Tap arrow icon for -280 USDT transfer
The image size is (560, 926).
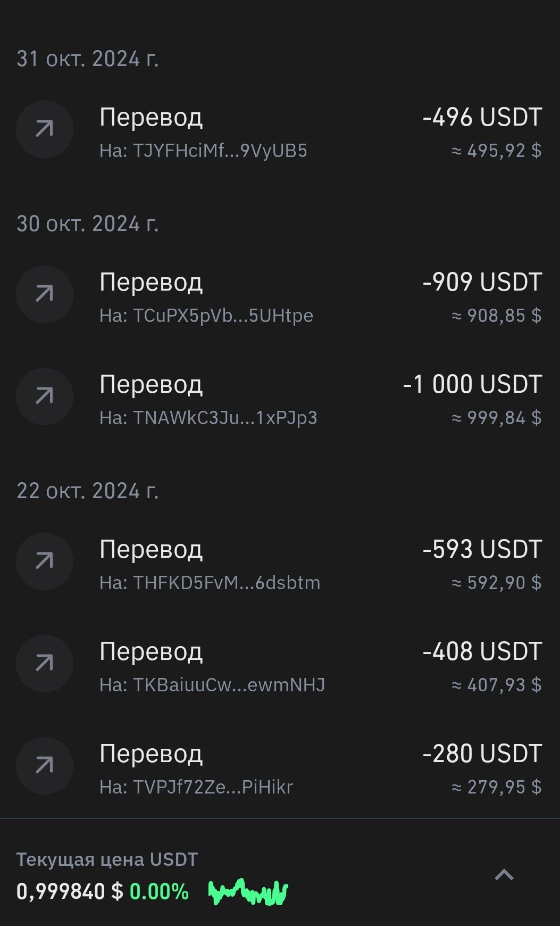[45, 766]
